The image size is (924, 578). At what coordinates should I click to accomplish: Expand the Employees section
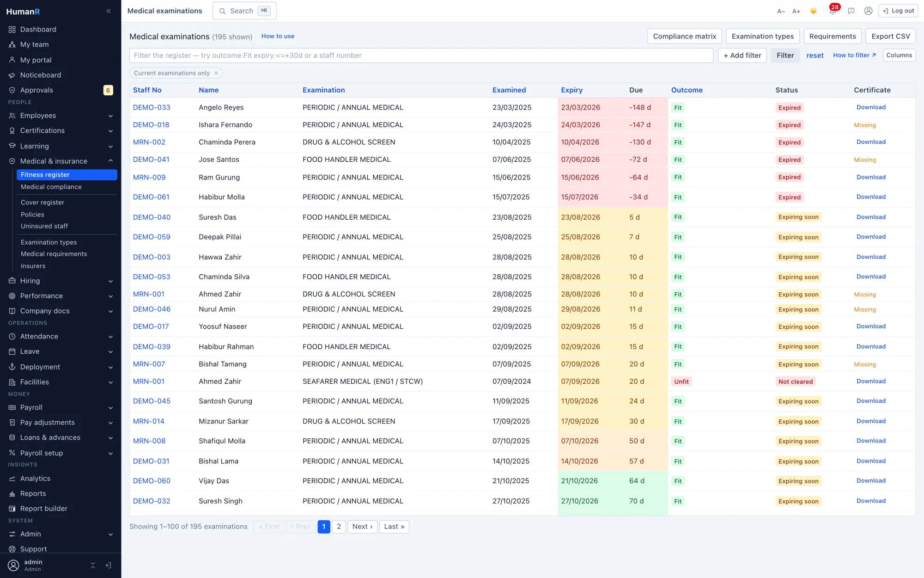pos(111,116)
